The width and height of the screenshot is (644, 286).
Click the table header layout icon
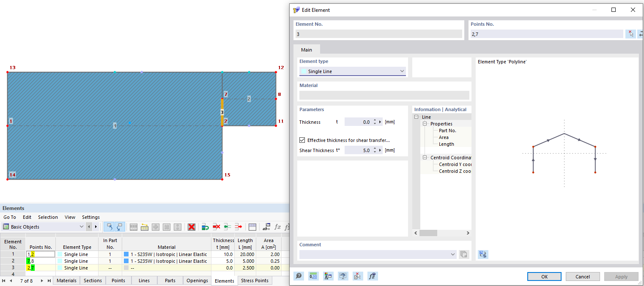pyautogui.click(x=252, y=227)
